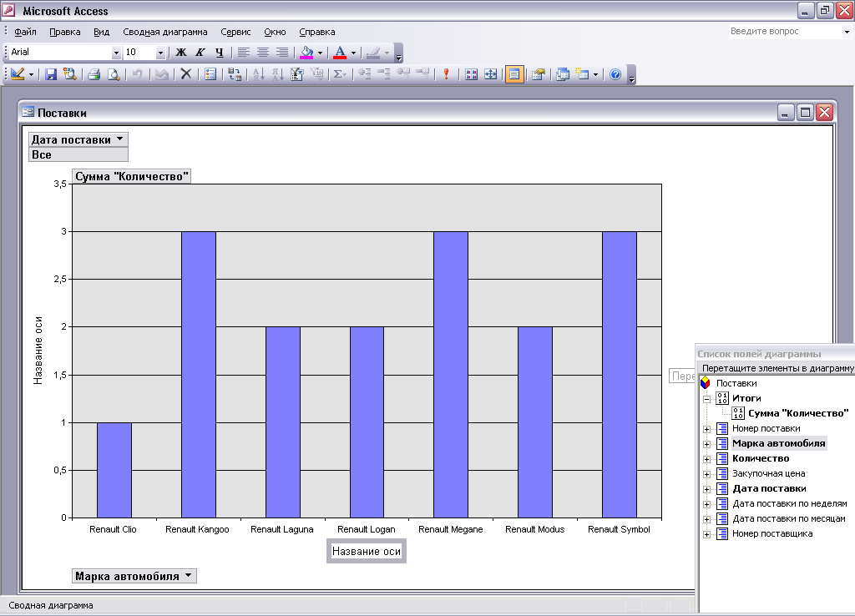Click the line color pen icon
This screenshot has width=855, height=616.
coord(373,53)
